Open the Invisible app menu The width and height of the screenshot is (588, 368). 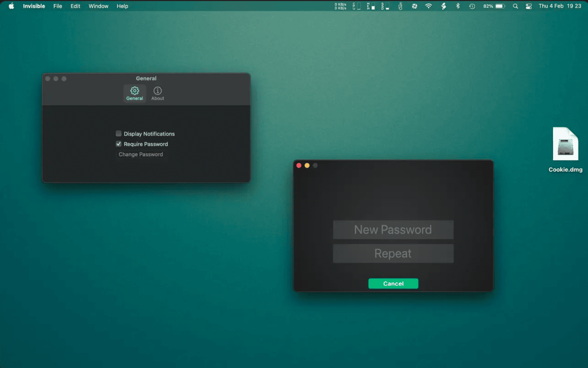pos(34,6)
